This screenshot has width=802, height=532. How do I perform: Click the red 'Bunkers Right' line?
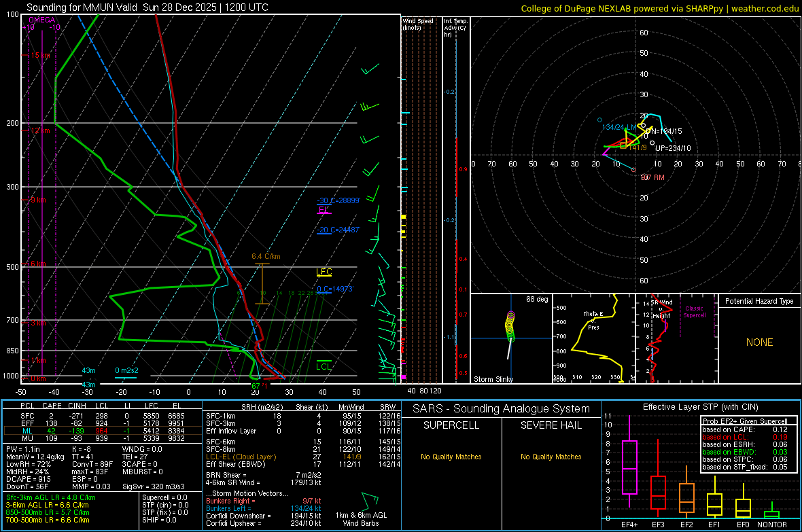point(264,501)
